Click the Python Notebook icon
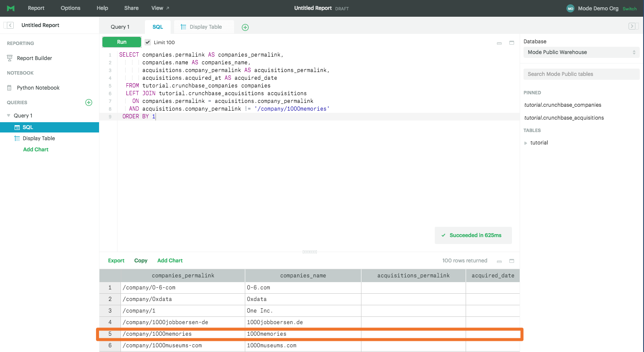This screenshot has width=644, height=352. click(9, 88)
